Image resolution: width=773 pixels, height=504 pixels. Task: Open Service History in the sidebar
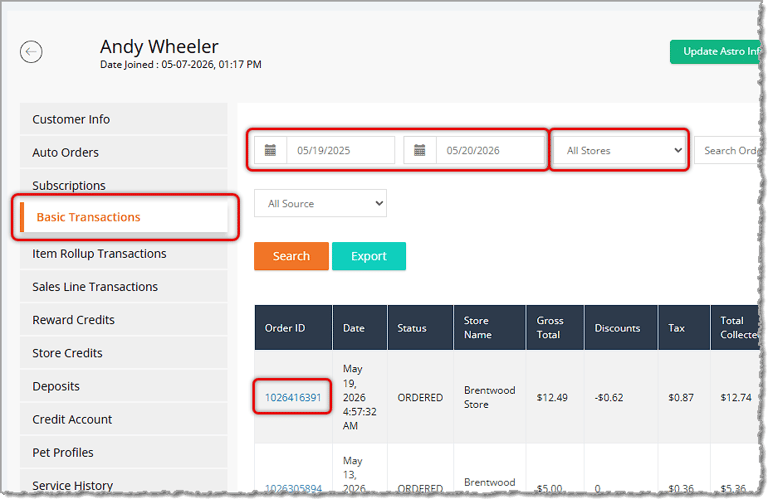pos(123,483)
